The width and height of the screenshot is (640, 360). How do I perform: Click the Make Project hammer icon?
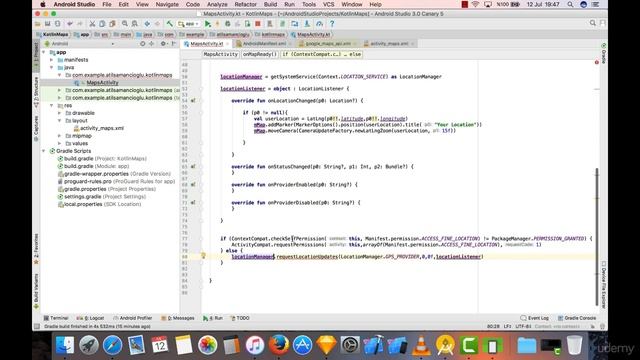tap(169, 24)
